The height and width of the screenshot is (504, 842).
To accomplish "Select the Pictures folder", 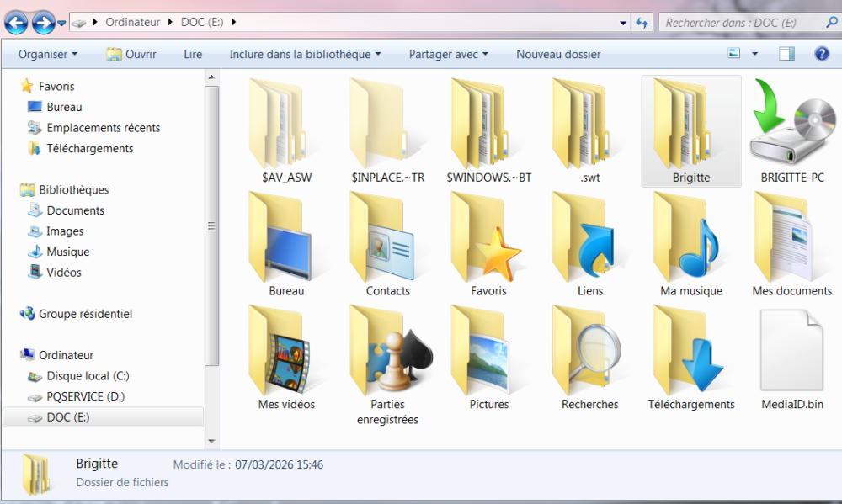I will tap(488, 358).
